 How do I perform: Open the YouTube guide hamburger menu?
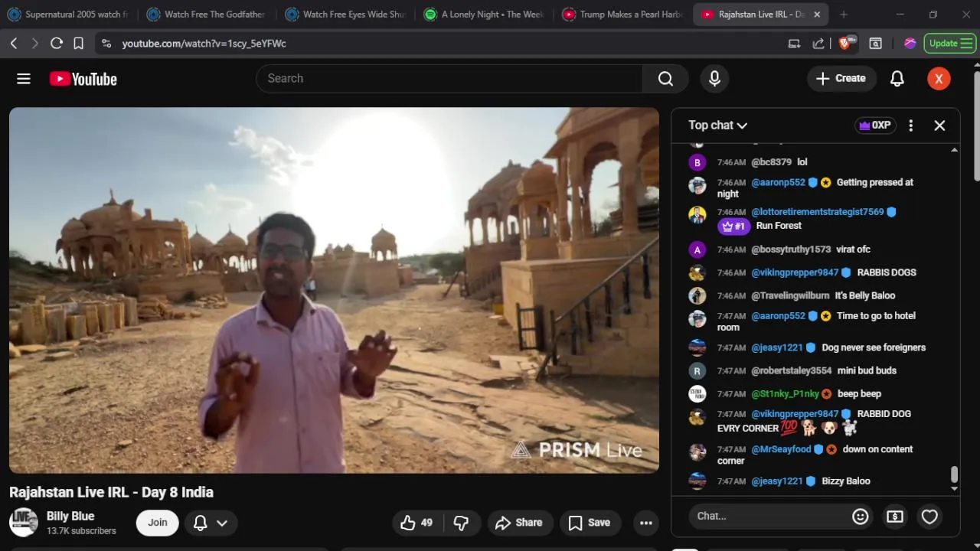pos(24,79)
